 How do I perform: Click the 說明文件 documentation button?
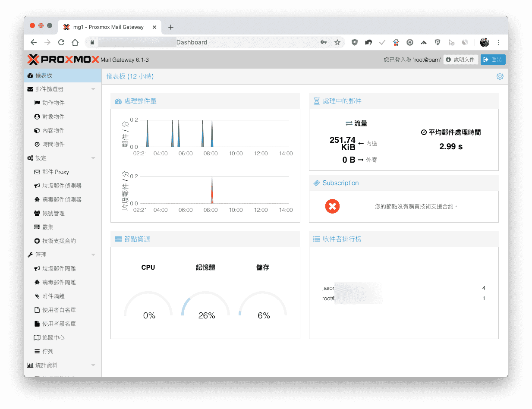[x=460, y=60]
